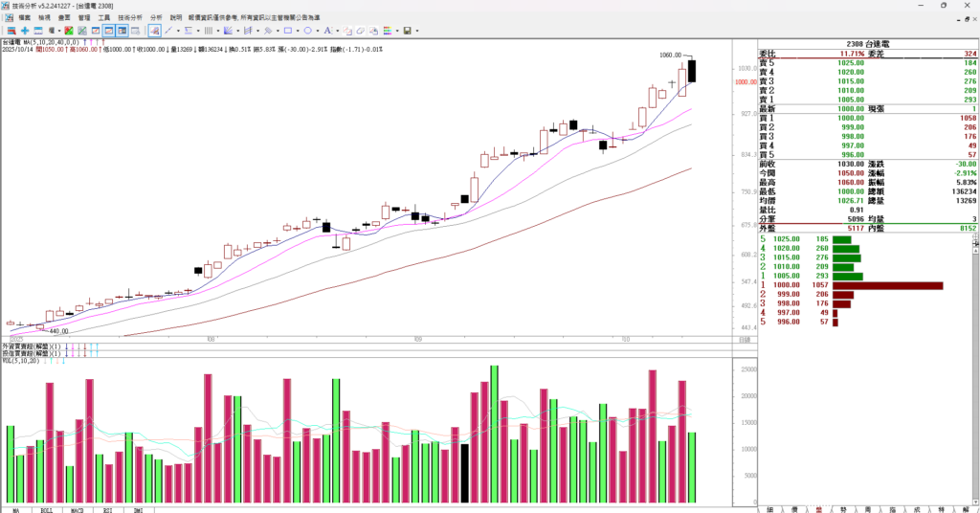Select the rectangle drawing tool
The width and height of the screenshot is (980, 513).
tap(288, 31)
